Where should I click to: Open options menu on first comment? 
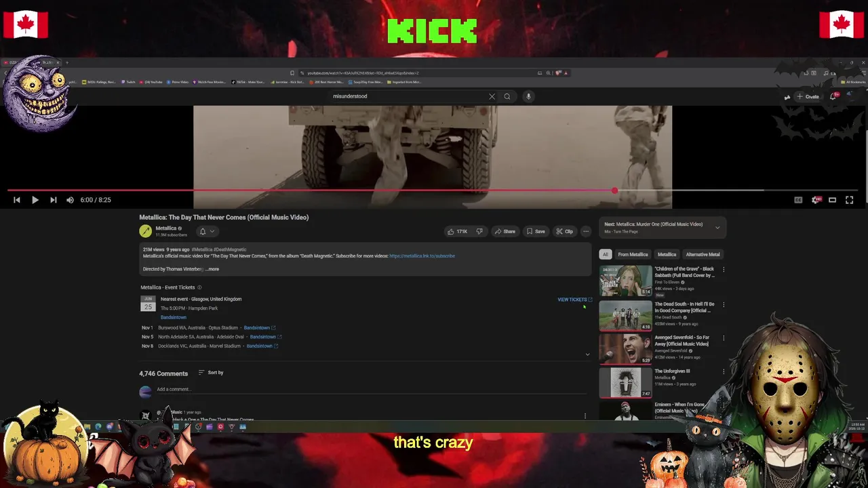tap(585, 415)
